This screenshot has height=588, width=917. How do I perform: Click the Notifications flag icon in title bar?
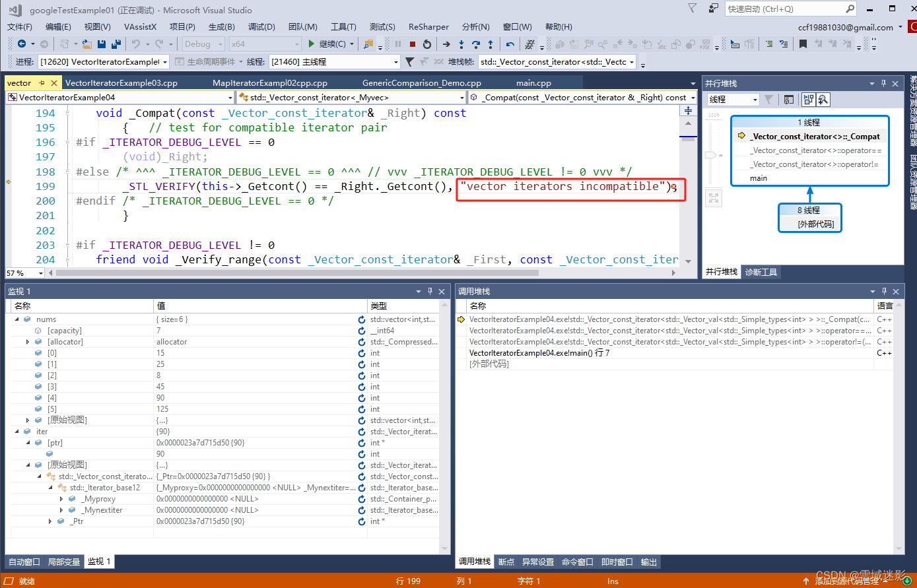pos(692,9)
